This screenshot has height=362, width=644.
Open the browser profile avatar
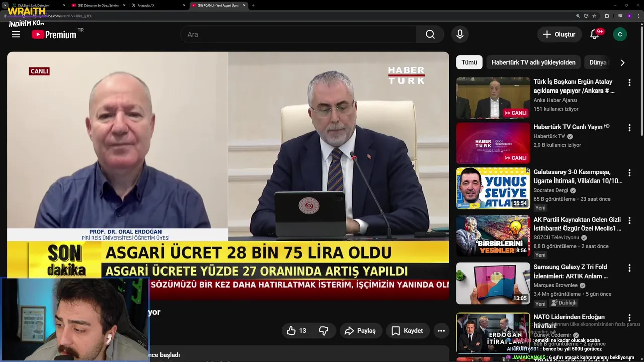point(629,16)
